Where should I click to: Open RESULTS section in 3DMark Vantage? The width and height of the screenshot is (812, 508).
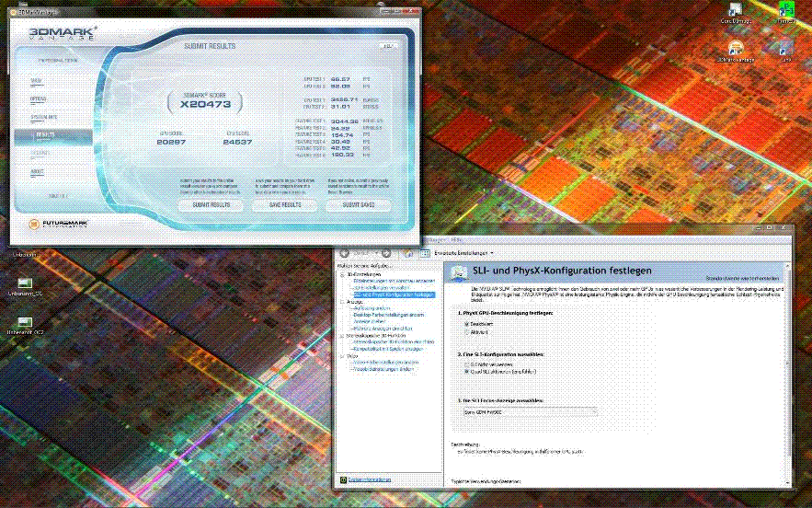click(53, 136)
